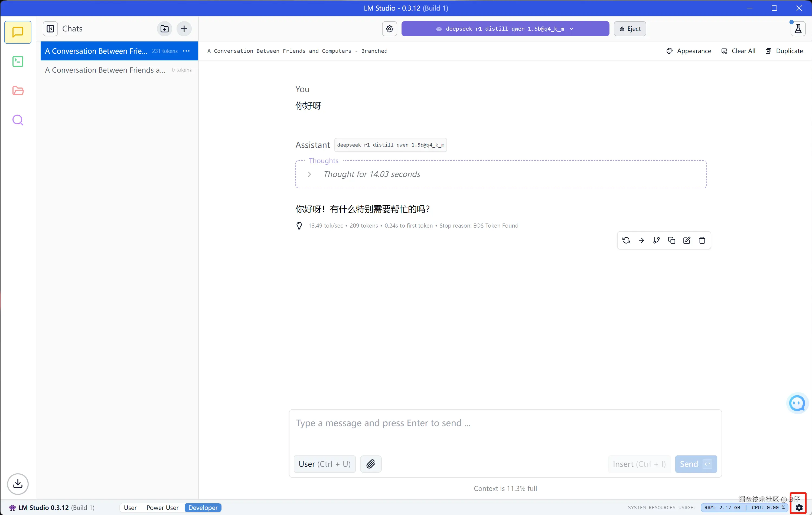
Task: Click the Eject button
Action: coord(630,29)
